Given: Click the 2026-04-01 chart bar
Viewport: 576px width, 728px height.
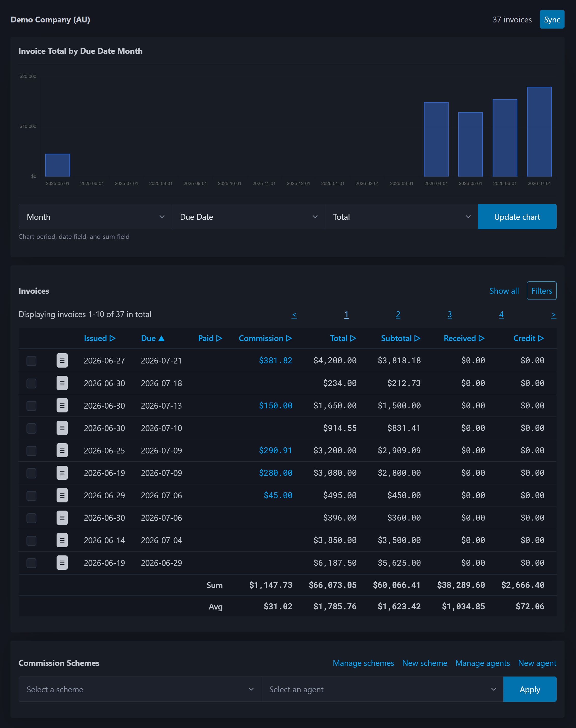Looking at the screenshot, I should click(436, 139).
